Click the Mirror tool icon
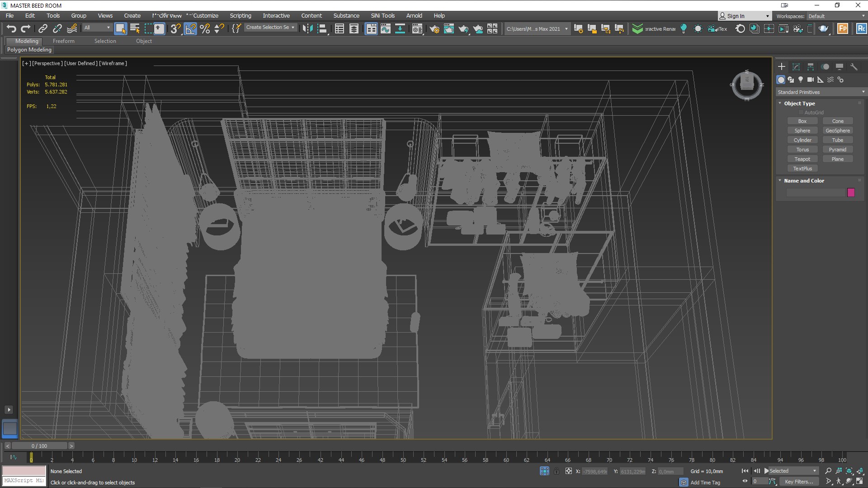The height and width of the screenshot is (488, 868). point(307,29)
